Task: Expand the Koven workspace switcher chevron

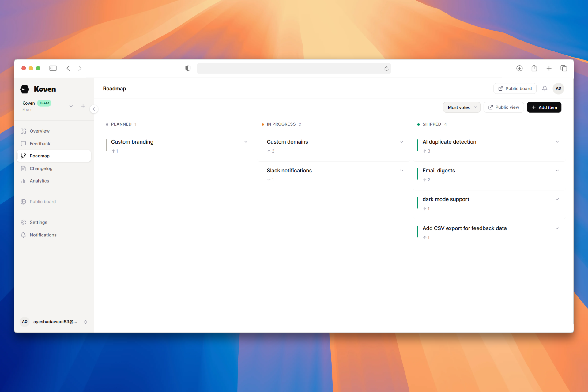Action: point(71,106)
